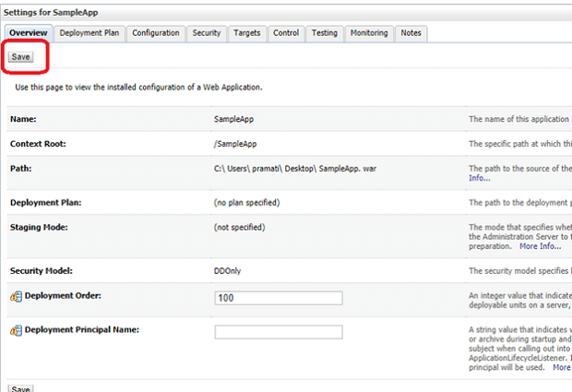Screen dimensions: 572x392
Task: Open the Testing tab
Action: point(324,33)
